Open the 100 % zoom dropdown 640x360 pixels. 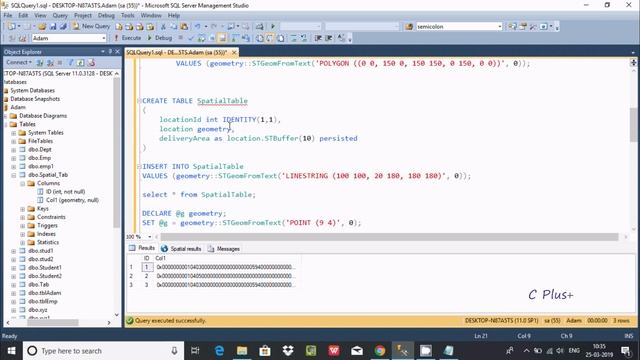[149, 237]
